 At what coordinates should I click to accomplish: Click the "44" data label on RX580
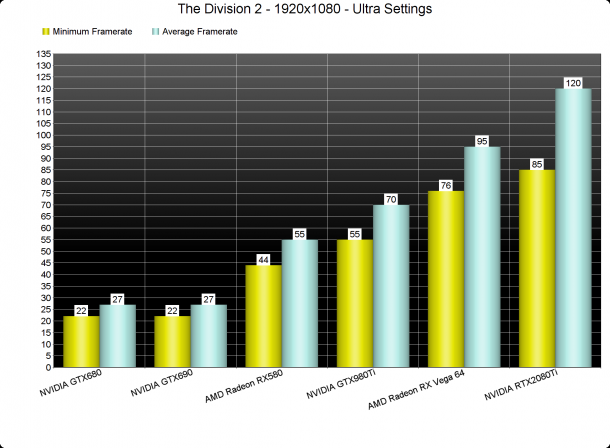[x=263, y=260]
